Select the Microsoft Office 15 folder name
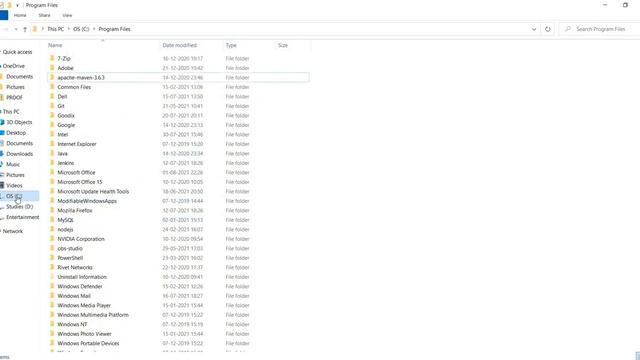The image size is (640, 360). click(80, 182)
